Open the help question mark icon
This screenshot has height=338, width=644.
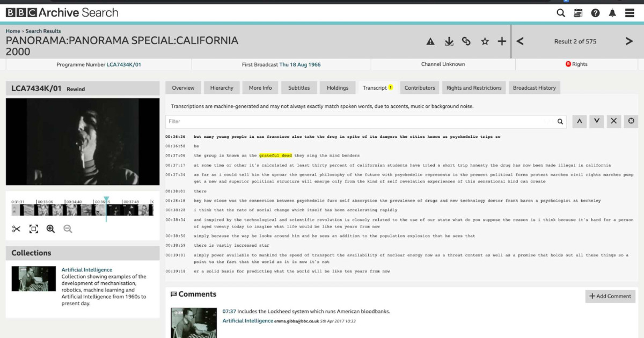595,13
